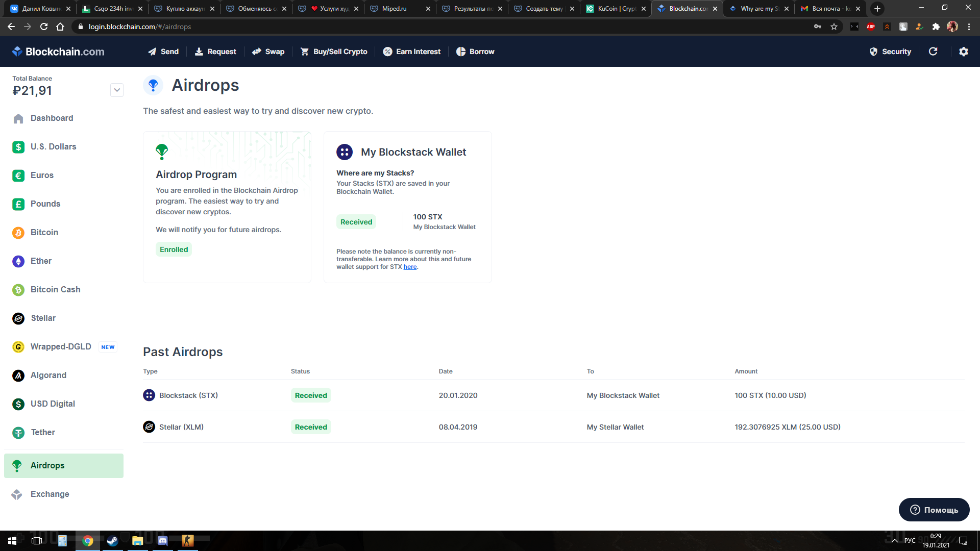Screen dimensions: 980x551
Task: Click the Blockstack (STX) airdrop row icon
Action: pos(149,395)
